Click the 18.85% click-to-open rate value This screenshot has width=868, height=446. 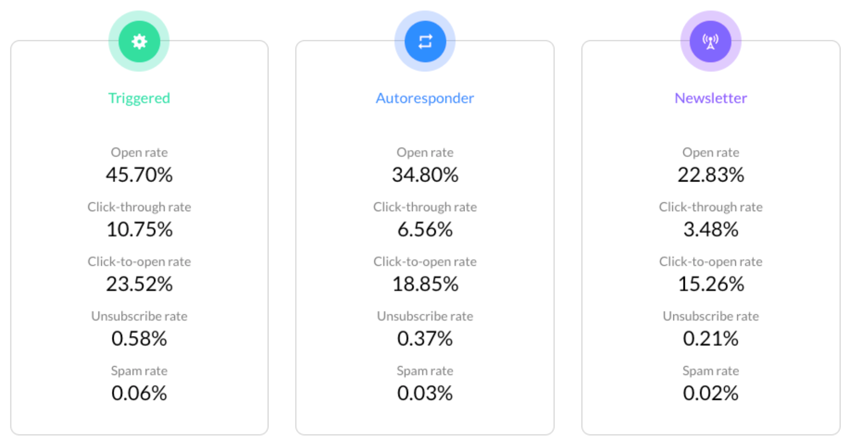coord(425,284)
